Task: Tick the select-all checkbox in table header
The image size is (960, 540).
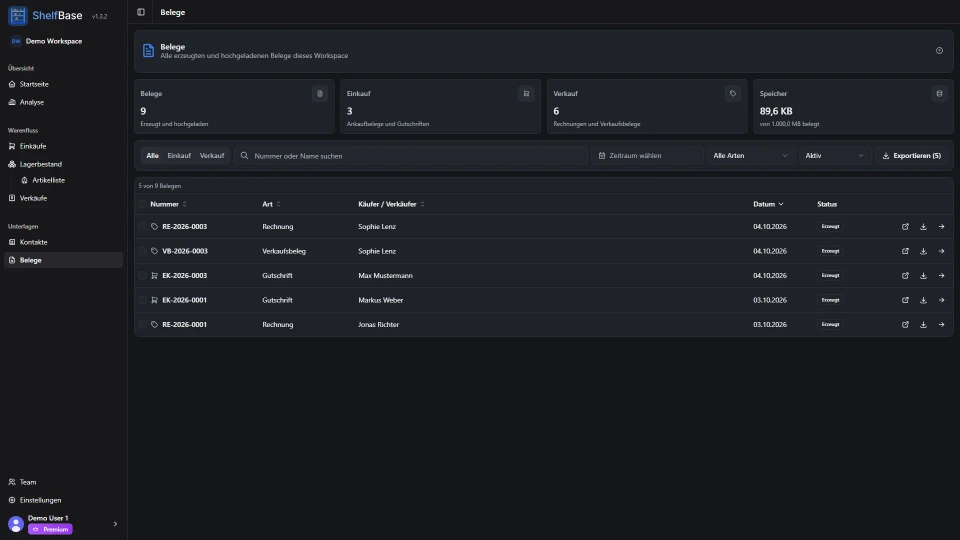Action: click(x=143, y=204)
